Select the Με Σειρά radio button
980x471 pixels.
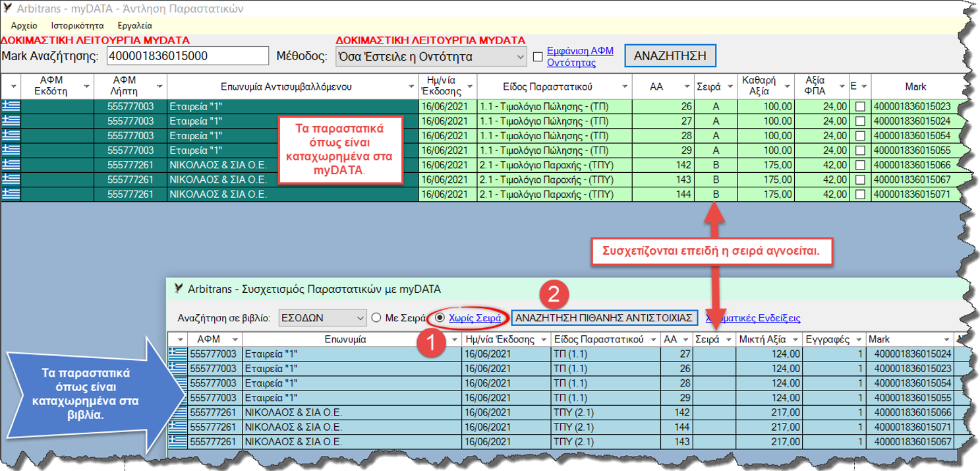click(x=377, y=318)
